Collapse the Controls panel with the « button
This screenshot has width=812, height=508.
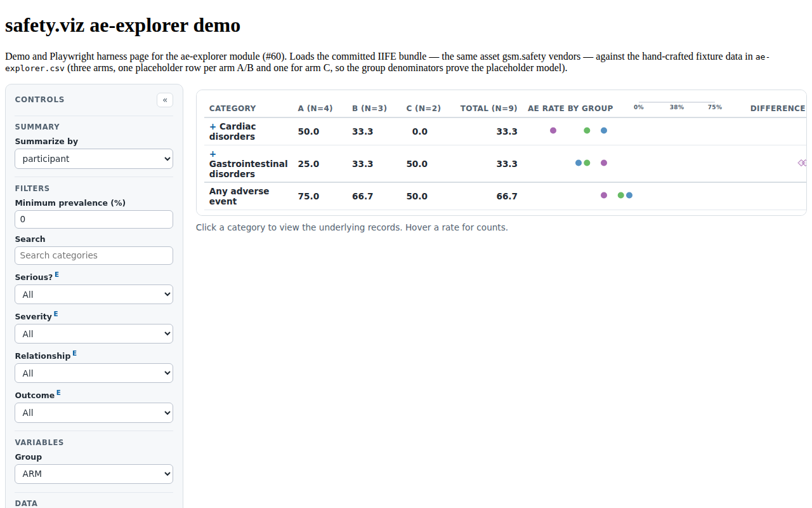165,100
